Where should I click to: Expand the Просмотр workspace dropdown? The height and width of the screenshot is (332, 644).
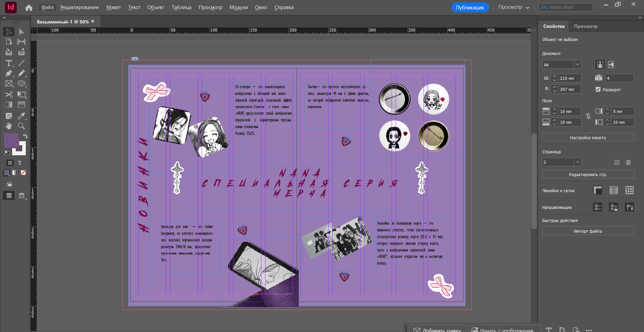click(513, 7)
